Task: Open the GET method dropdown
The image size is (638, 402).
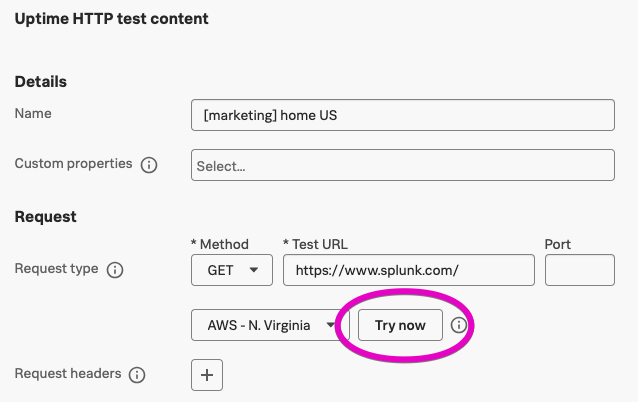Action: click(231, 270)
